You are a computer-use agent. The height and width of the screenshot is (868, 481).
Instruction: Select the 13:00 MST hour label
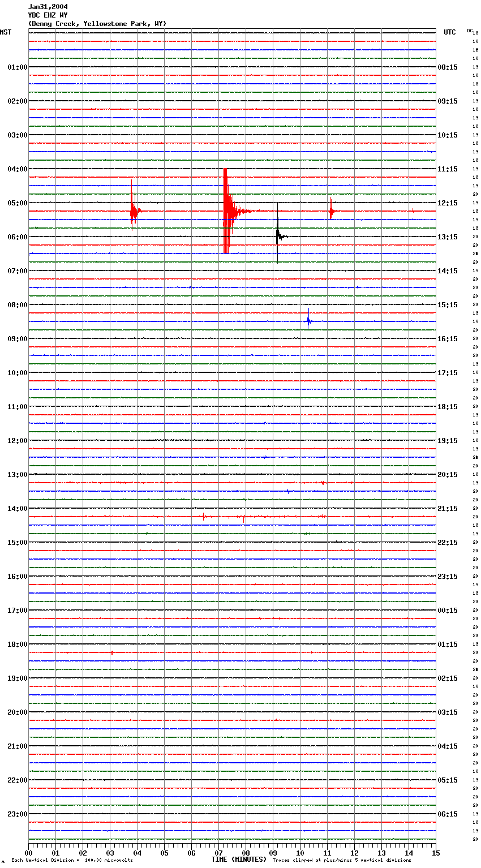coord(17,475)
